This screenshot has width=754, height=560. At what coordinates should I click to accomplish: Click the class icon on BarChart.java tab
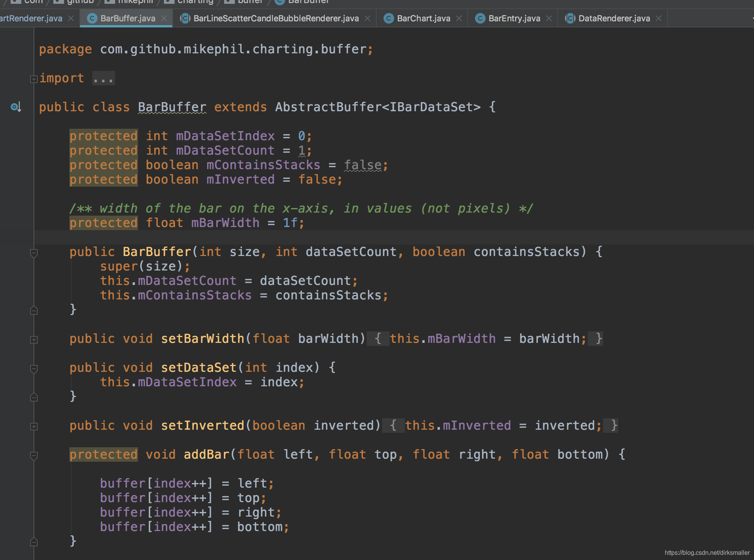click(388, 18)
